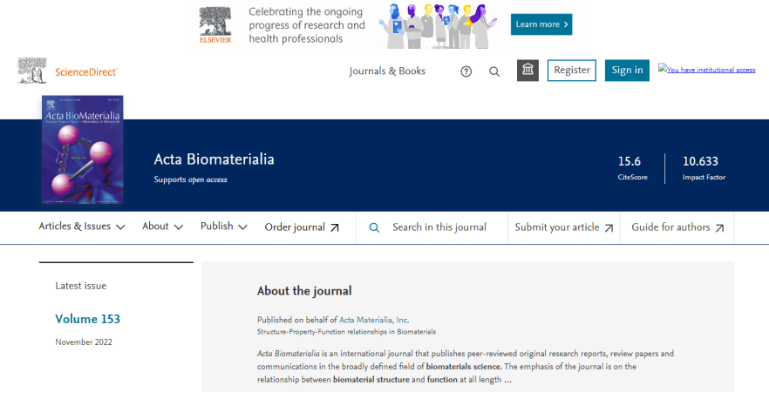Click the magnifier search icon in header
The width and height of the screenshot is (769, 393).
pos(494,72)
